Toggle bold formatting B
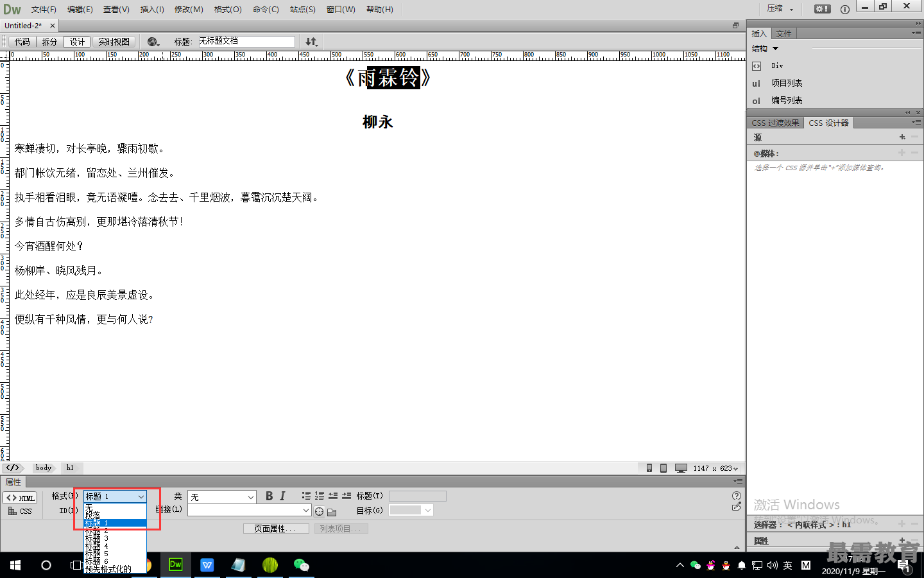This screenshot has width=924, height=578. click(x=269, y=496)
